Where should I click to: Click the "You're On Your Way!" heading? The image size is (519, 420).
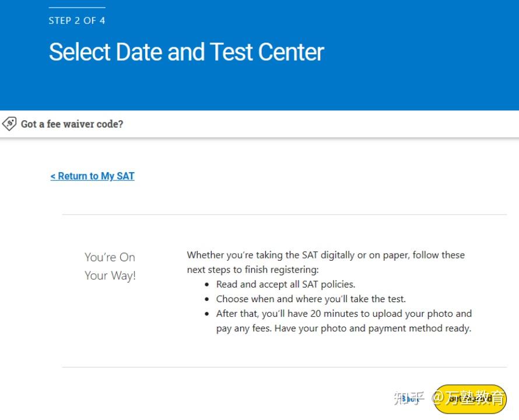pos(110,266)
